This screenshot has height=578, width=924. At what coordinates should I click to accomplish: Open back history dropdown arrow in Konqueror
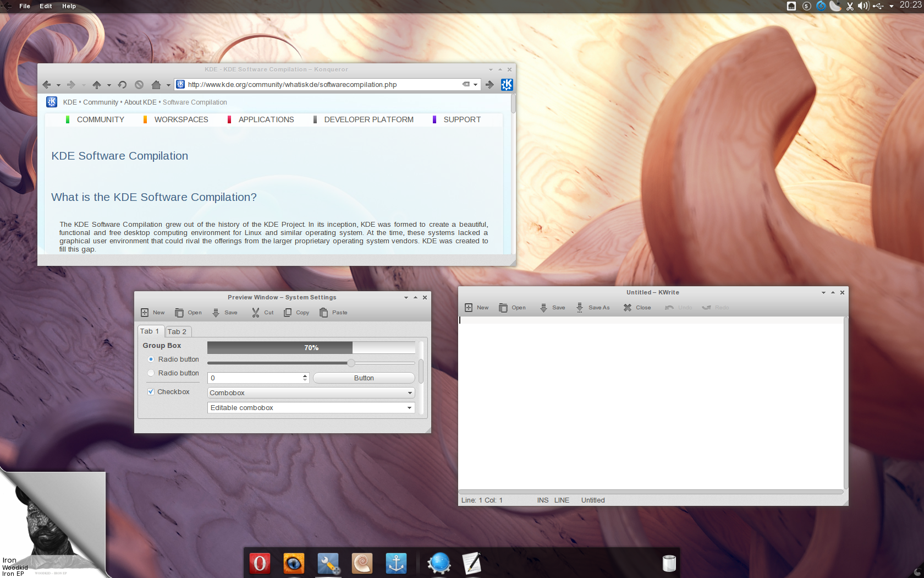(58, 85)
